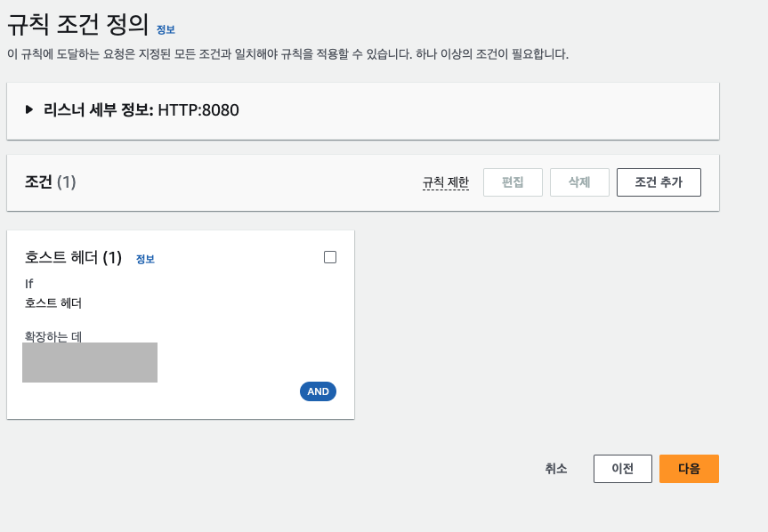Cancel with the 취소 button

tap(556, 468)
